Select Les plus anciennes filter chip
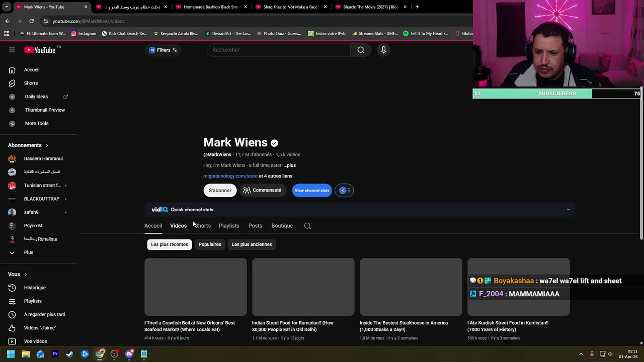Viewport: 644px width, 362px height. point(252,244)
